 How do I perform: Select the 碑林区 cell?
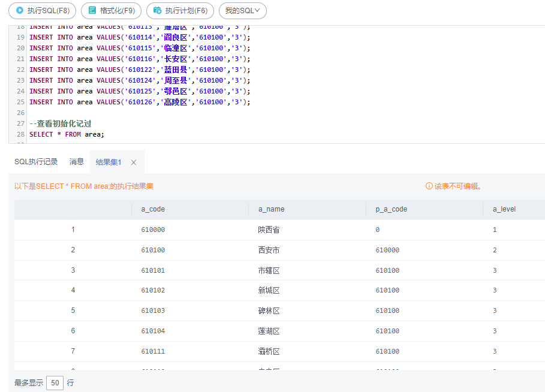click(x=269, y=310)
